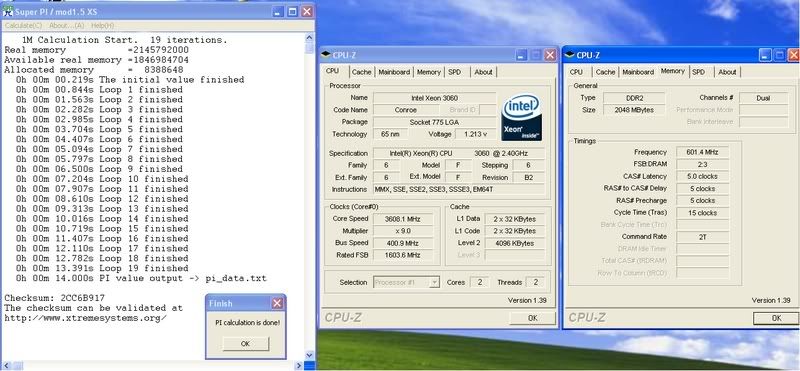Select CPU tab in left CPU-Z window

click(x=332, y=71)
